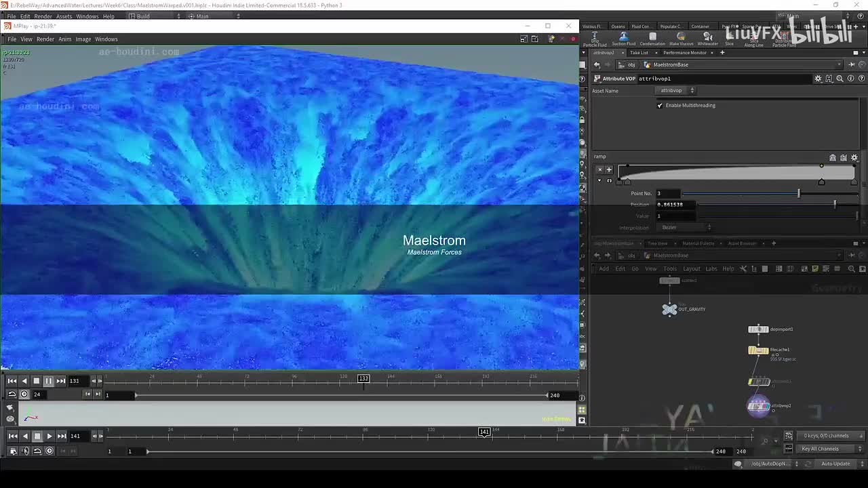This screenshot has width=868, height=488.
Task: Open the parameter gear menu for attribvop1
Action: (x=818, y=79)
